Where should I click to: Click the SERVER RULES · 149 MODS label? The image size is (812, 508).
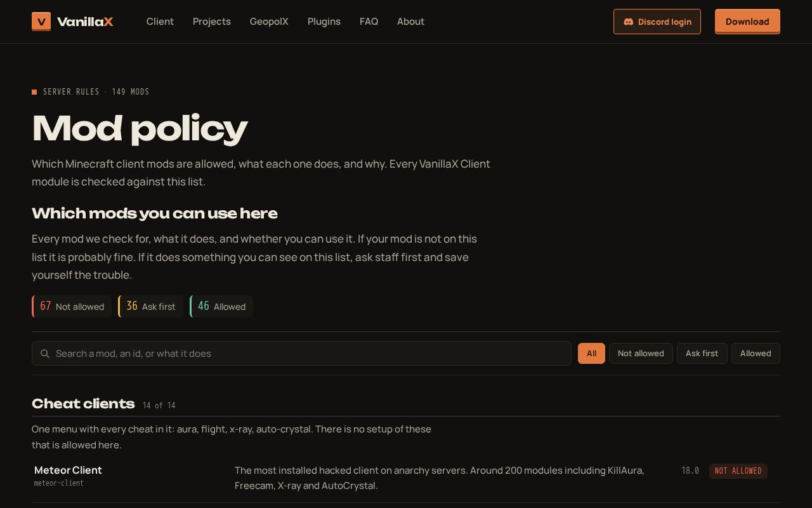96,92
